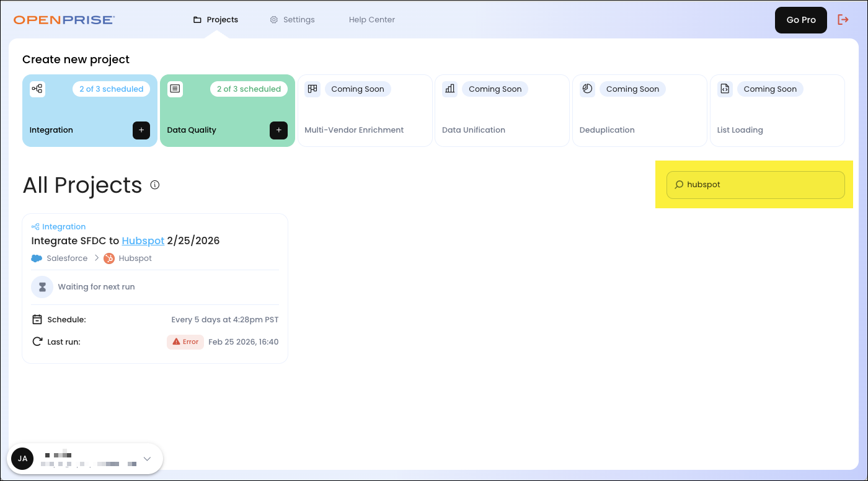Select the Data Unification label
This screenshot has width=868, height=481.
pyautogui.click(x=474, y=130)
